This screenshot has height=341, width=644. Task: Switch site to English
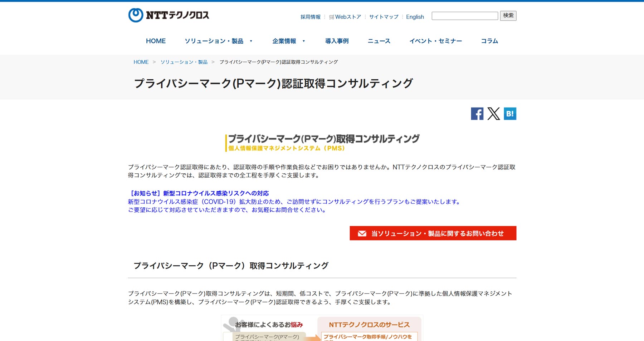(415, 17)
